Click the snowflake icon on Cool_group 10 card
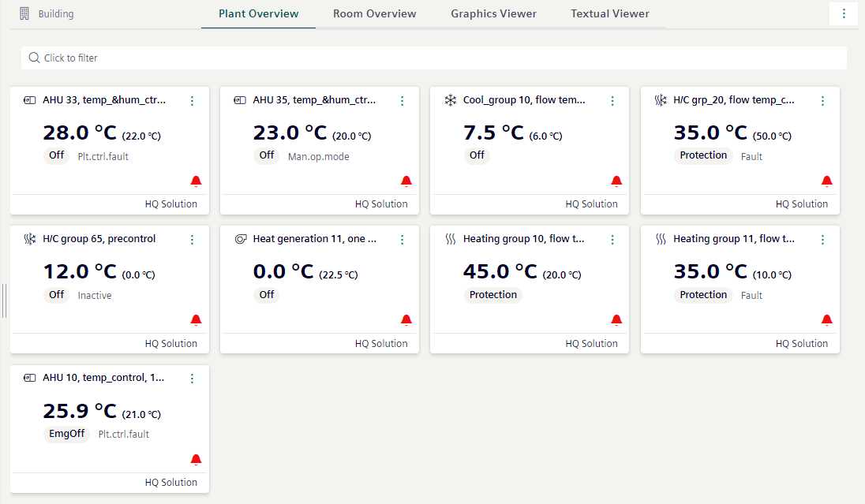The width and height of the screenshot is (865, 504). pyautogui.click(x=451, y=100)
